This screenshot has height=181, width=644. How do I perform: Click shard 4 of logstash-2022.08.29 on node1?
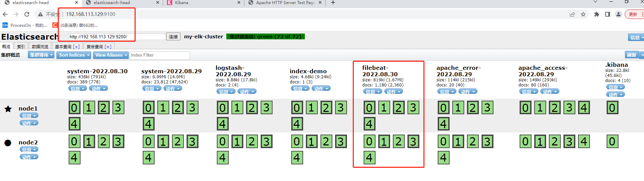click(223, 124)
